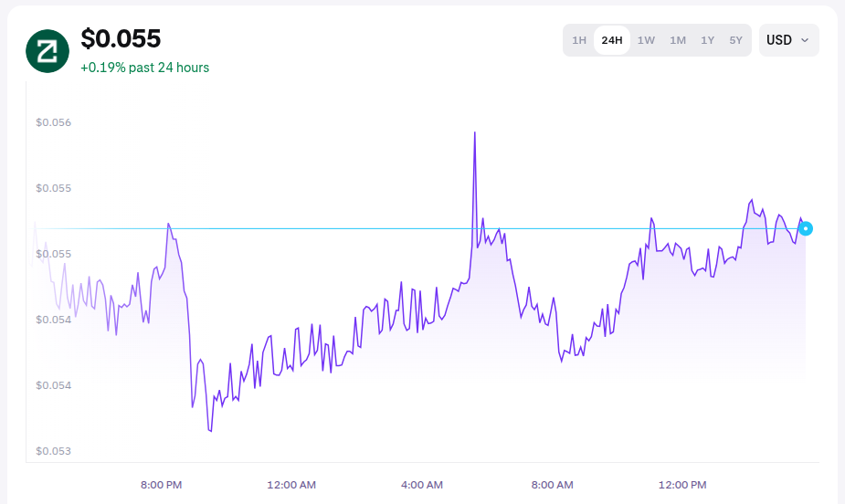Click the 8:00 AM time axis label

pos(552,484)
